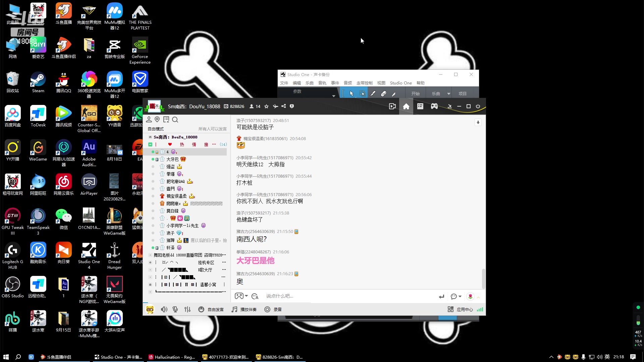The height and width of the screenshot is (362, 644).
Task: Expand the 挂机专区 sub-channel plus
Action: [150, 262]
